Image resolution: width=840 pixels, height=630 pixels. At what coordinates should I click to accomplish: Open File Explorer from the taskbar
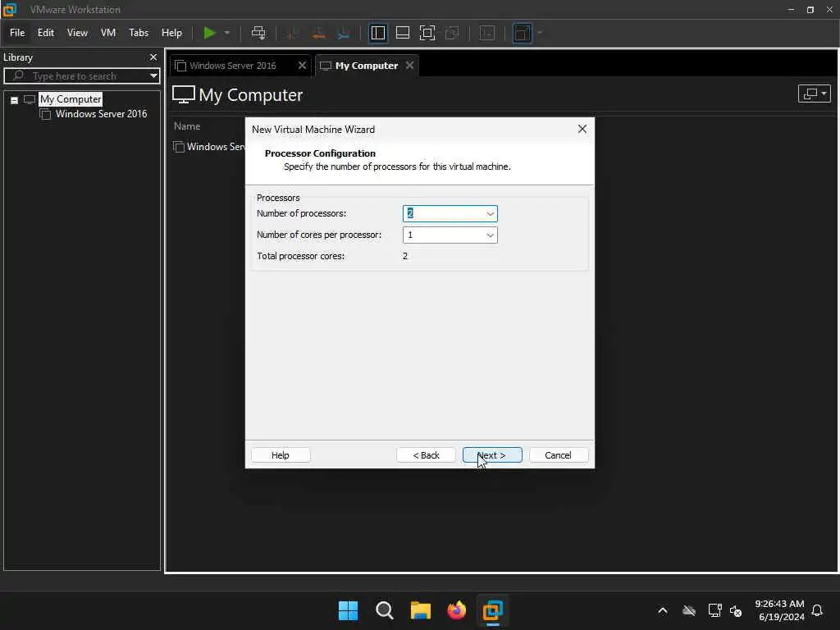pos(421,610)
